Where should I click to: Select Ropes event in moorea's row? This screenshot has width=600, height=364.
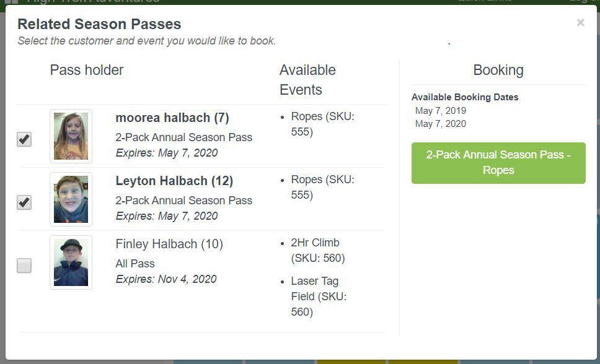(x=322, y=124)
